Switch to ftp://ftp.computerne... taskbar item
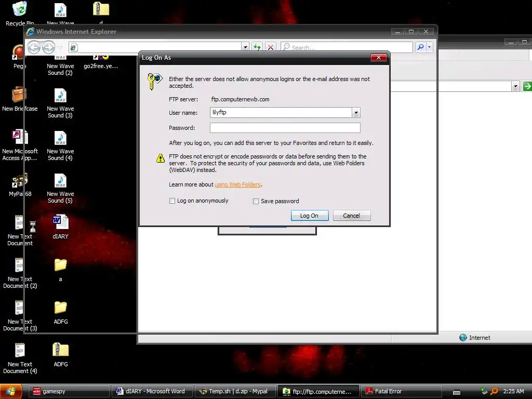532x399 pixels. pyautogui.click(x=318, y=391)
